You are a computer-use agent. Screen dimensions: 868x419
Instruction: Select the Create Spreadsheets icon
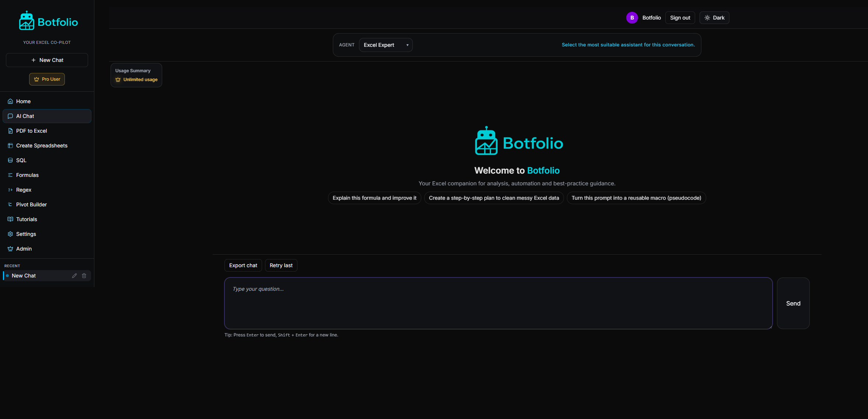10,145
